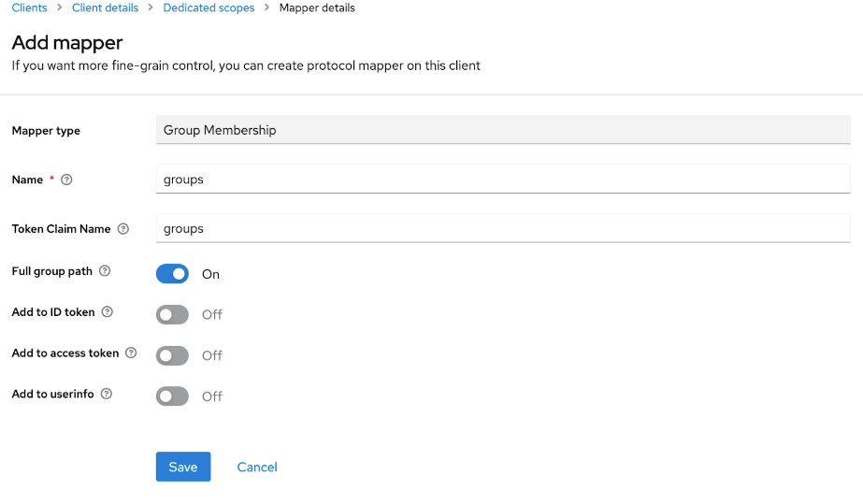Navigate to the Client details breadcrumb
The height and width of the screenshot is (504, 863).
pyautogui.click(x=105, y=8)
